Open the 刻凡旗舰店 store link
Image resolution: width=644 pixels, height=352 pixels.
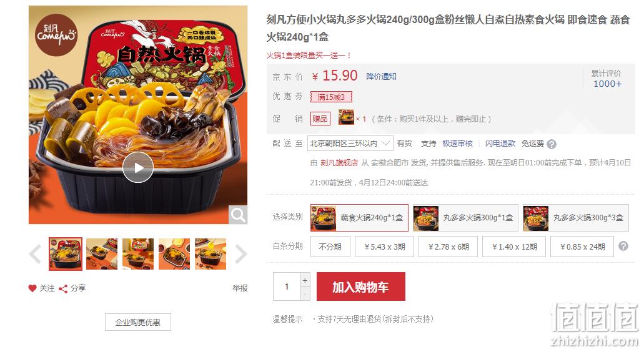point(339,163)
